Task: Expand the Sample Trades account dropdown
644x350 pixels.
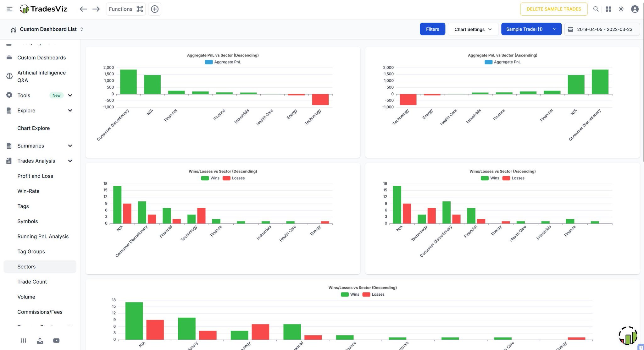Action: 531,29
